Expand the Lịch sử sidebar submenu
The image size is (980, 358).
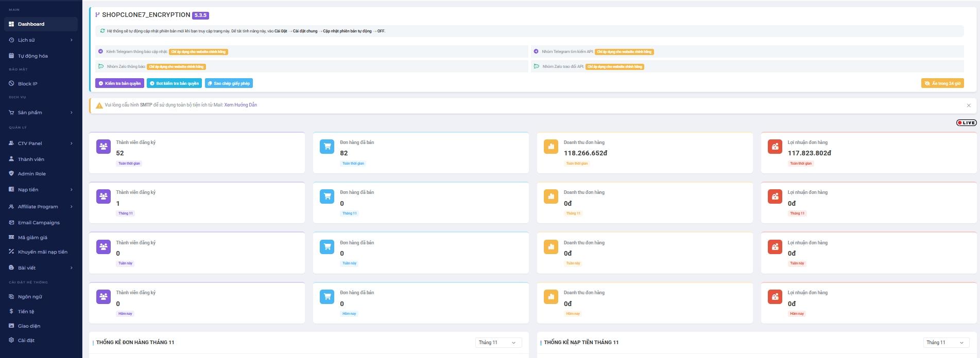tap(71, 40)
